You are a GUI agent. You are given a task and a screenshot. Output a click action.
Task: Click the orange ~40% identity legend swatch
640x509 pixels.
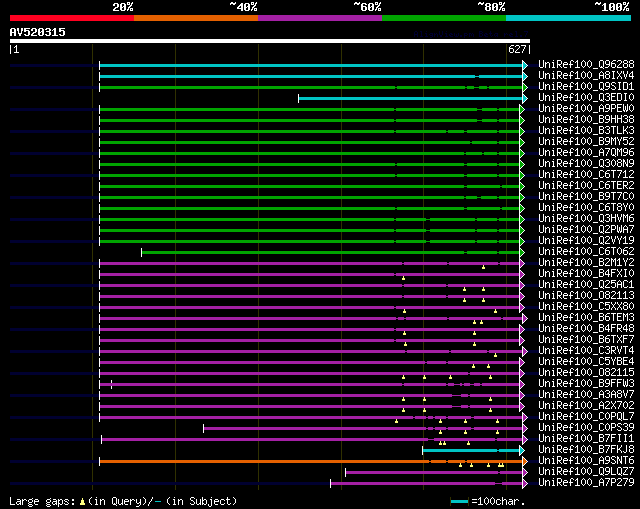(196, 18)
